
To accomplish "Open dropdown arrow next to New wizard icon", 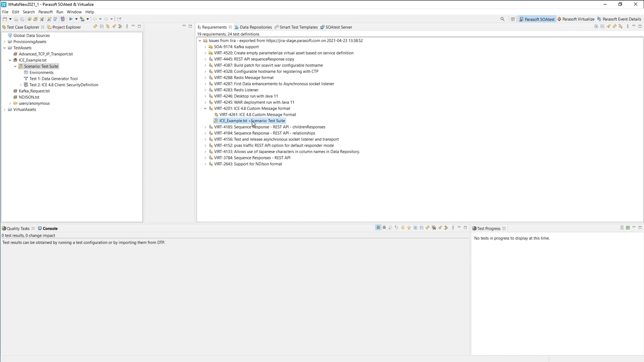I will (x=10, y=19).
